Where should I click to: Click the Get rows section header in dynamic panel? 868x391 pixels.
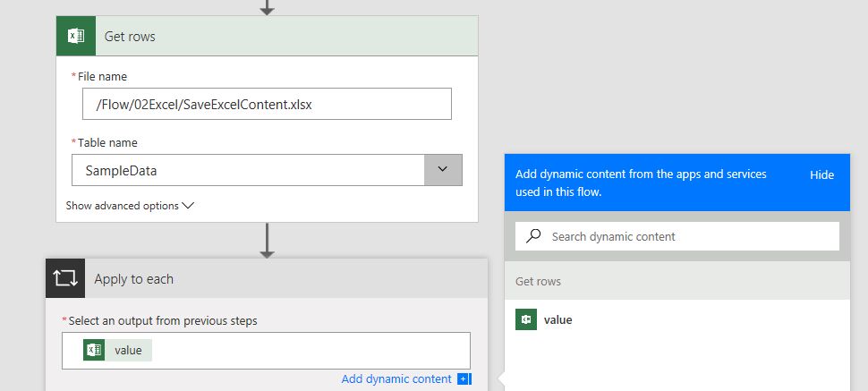coord(539,281)
